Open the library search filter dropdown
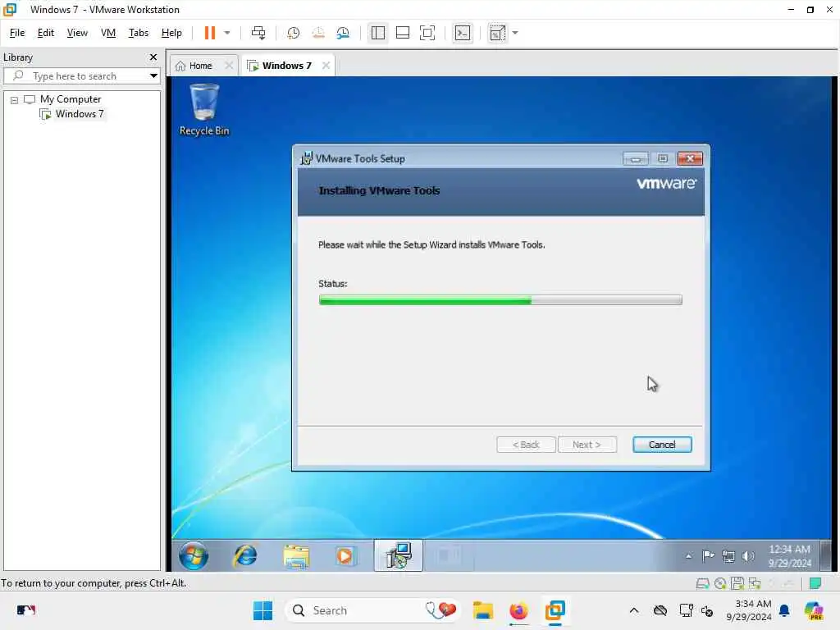This screenshot has width=840, height=630. pyautogui.click(x=153, y=76)
